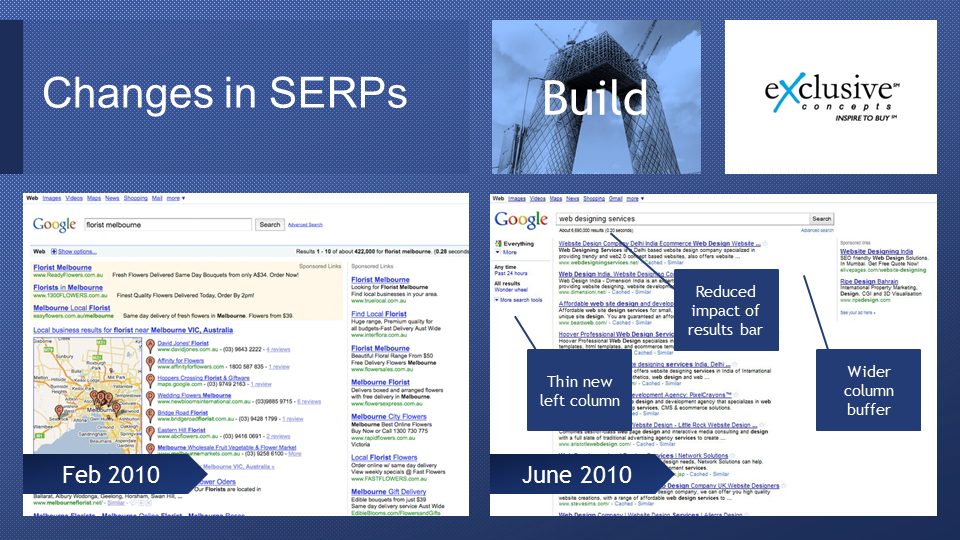
Task: Open 'Ripe Design Bahrain' sponsored link
Action: click(x=869, y=282)
